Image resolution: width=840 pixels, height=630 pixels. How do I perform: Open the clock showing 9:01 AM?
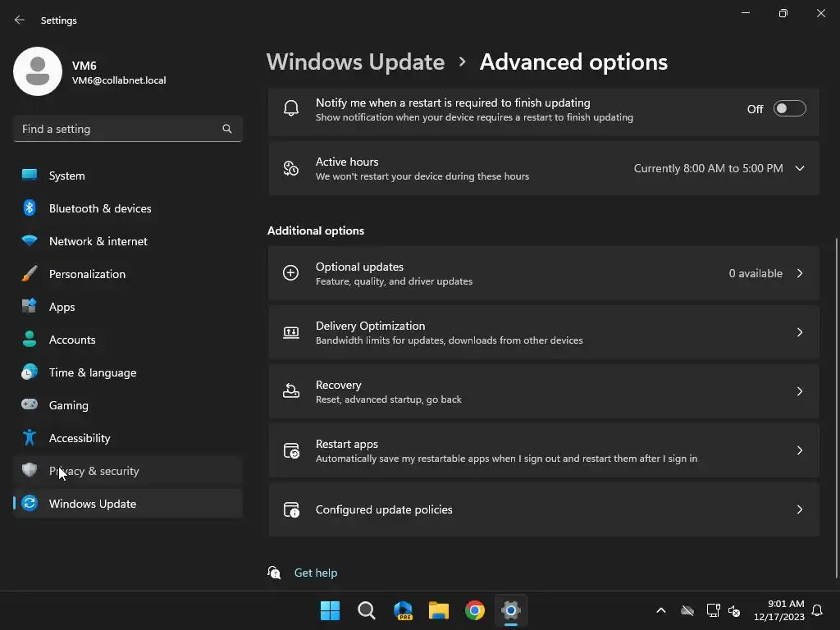(x=779, y=610)
